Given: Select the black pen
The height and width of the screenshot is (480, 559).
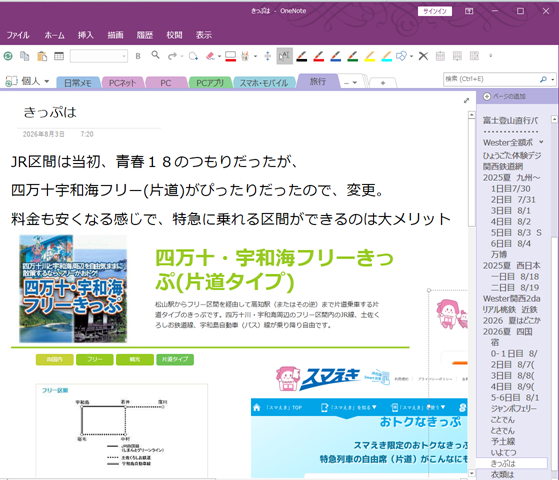Looking at the screenshot, I should coord(302,56).
